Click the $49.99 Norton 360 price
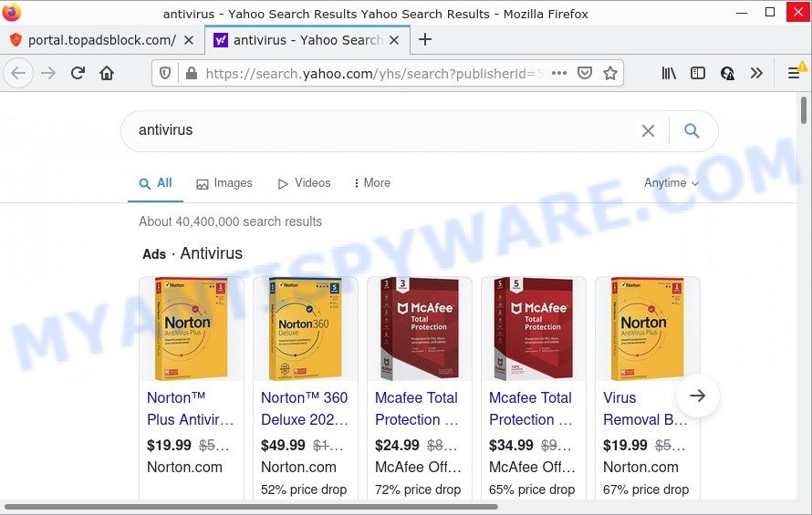 [283, 445]
